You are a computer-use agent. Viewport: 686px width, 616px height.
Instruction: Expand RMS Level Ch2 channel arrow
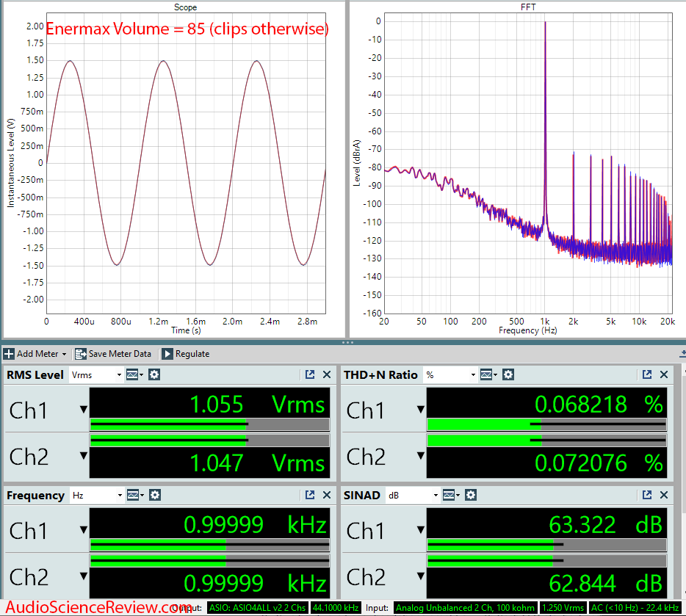(x=83, y=456)
